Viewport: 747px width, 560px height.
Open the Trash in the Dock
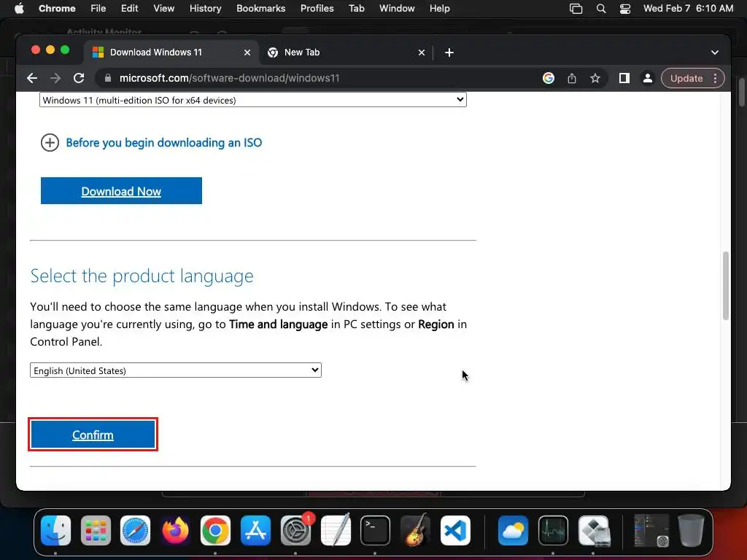[692, 531]
